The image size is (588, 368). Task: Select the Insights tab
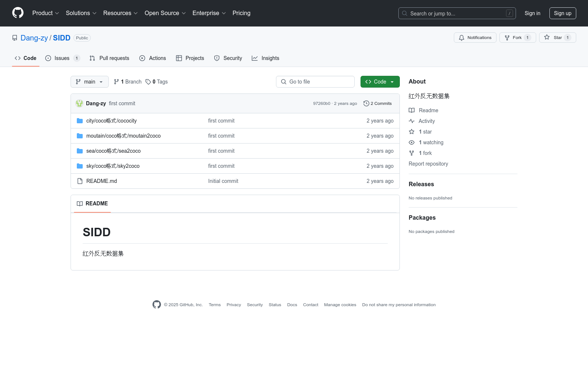[x=265, y=58]
